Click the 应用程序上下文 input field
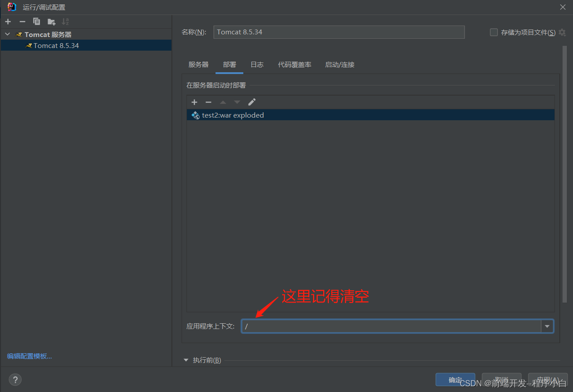The width and height of the screenshot is (573, 392). (x=391, y=326)
